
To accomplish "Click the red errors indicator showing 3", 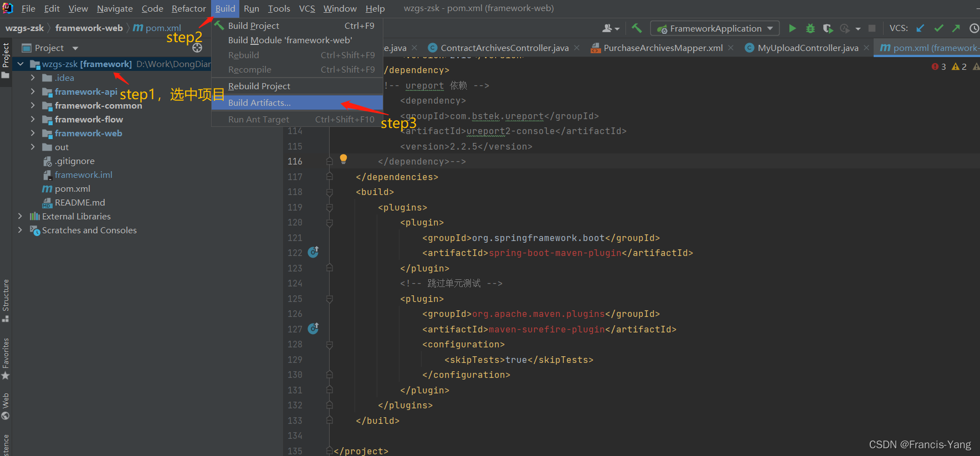I will [x=939, y=66].
